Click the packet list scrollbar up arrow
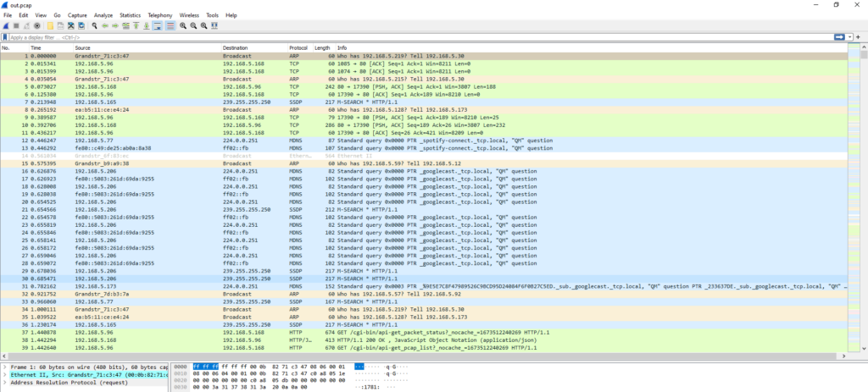Viewport: 868px width, 392px height. tap(864, 48)
